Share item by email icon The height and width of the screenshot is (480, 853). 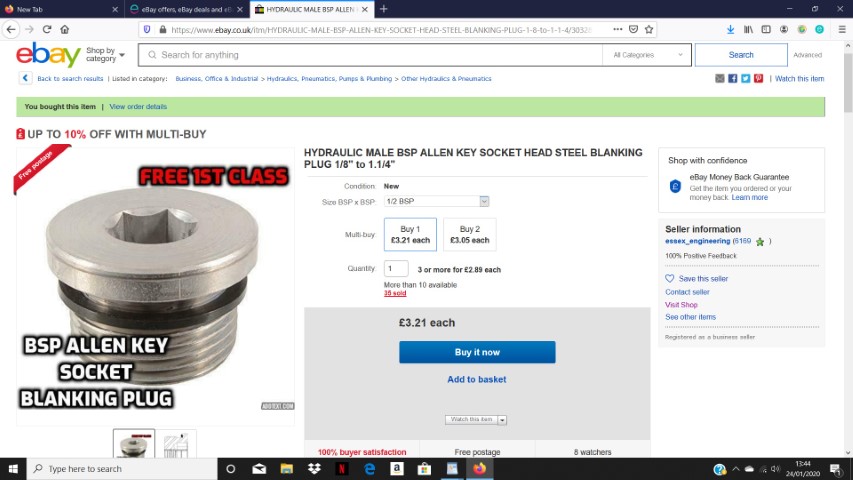(x=720, y=78)
